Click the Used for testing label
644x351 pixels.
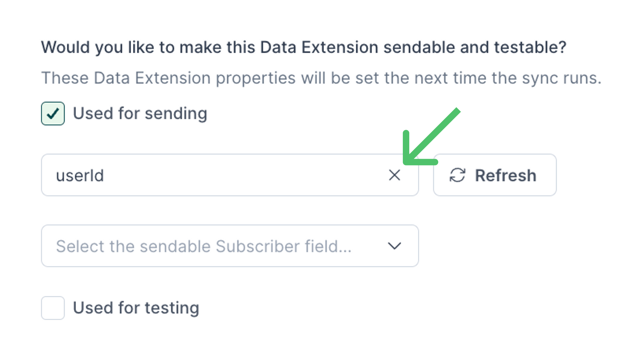[135, 308]
